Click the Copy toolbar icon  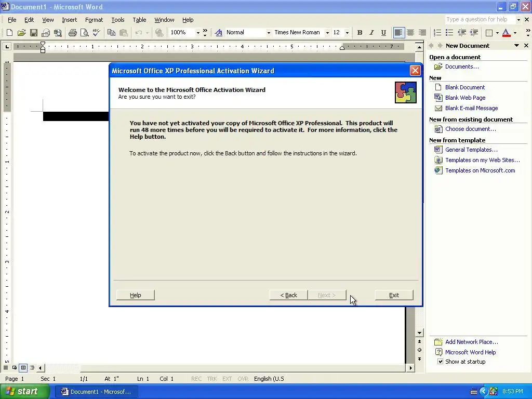(x=111, y=33)
